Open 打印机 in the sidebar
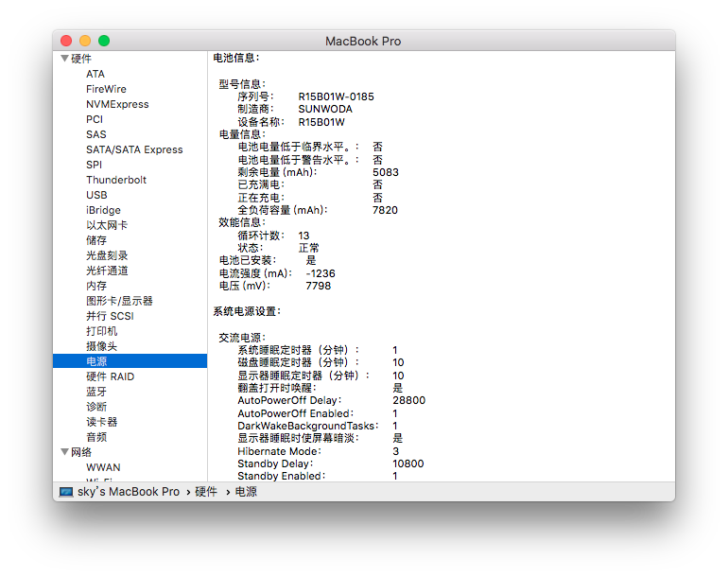 (102, 331)
